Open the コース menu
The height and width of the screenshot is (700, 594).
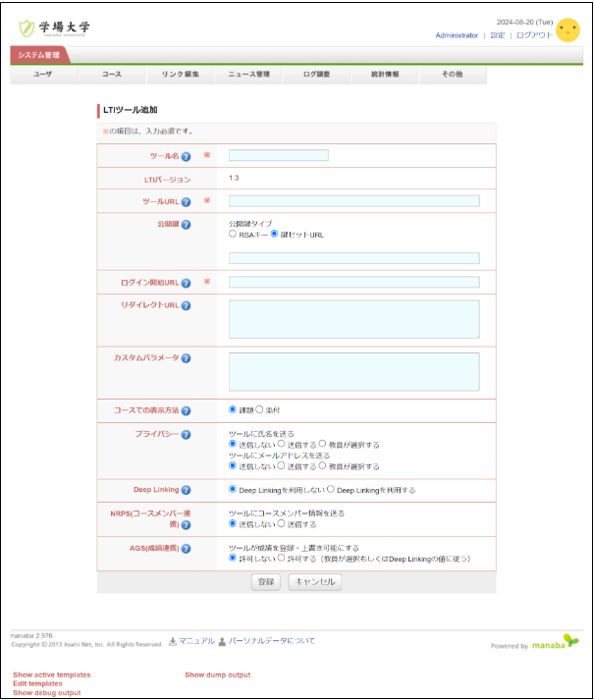coord(112,74)
